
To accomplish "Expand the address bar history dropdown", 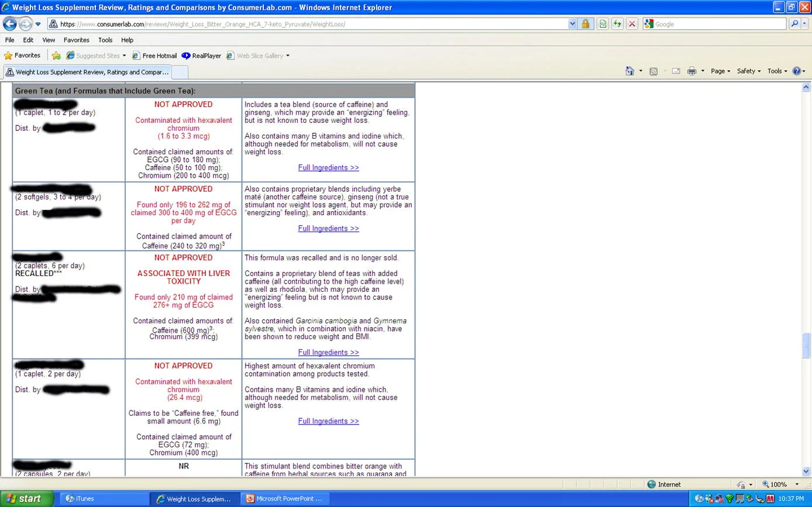I will coord(572,24).
